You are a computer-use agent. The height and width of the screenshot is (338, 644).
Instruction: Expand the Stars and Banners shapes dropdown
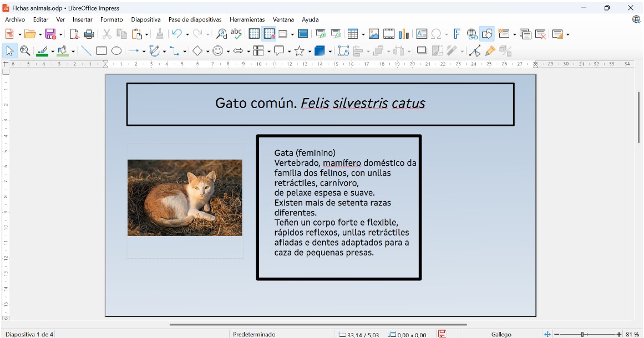point(309,52)
